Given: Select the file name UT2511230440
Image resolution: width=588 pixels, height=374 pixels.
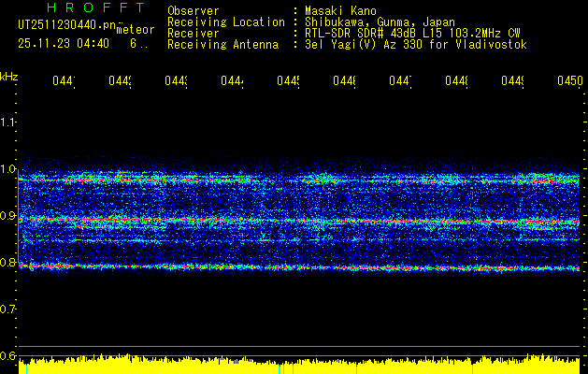Looking at the screenshot, I should 67,25.
